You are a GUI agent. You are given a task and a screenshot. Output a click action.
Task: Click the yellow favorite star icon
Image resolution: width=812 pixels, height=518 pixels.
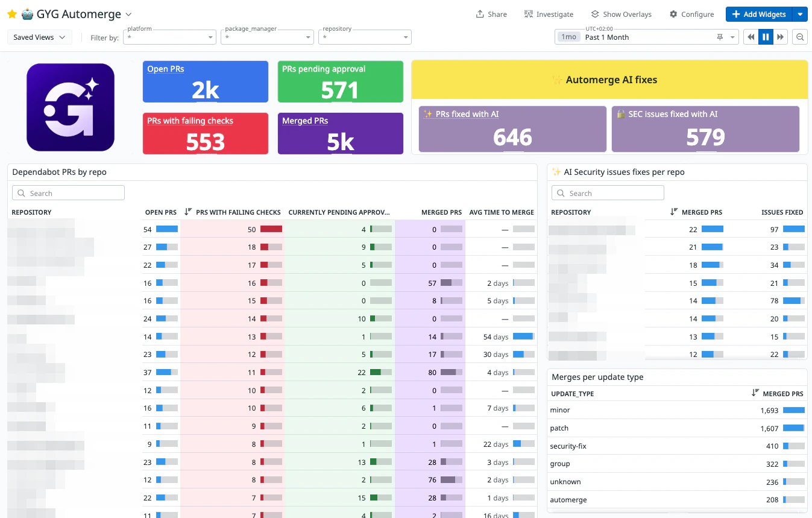pyautogui.click(x=12, y=14)
